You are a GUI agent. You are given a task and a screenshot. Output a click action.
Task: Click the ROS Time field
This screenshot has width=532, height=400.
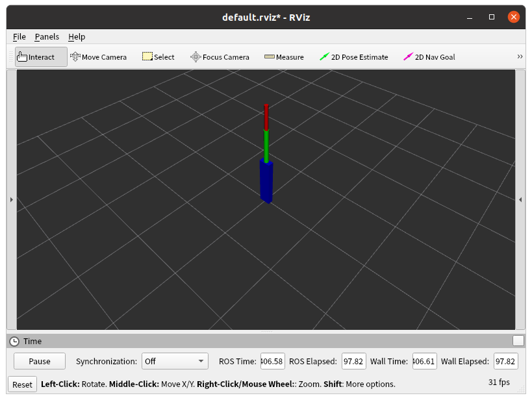[272, 361]
